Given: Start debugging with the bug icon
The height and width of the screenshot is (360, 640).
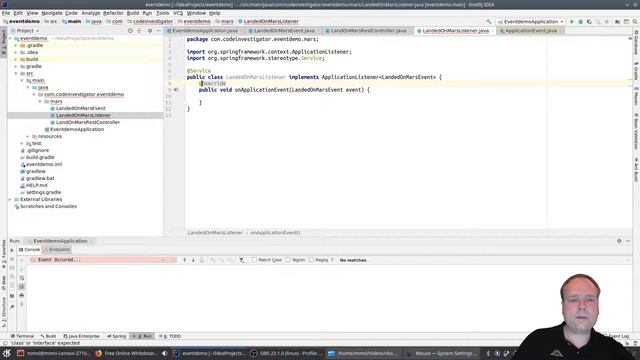Looking at the screenshot, I should (580, 22).
